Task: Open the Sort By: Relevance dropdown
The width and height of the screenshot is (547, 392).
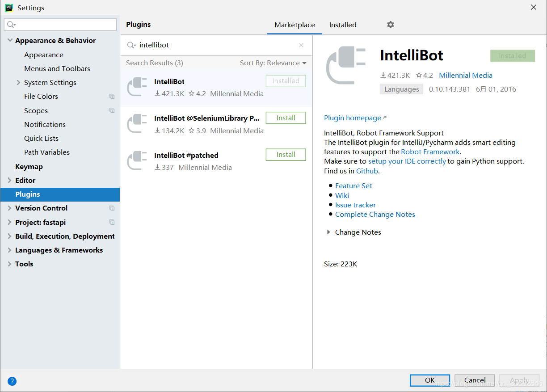Action: pyautogui.click(x=273, y=63)
